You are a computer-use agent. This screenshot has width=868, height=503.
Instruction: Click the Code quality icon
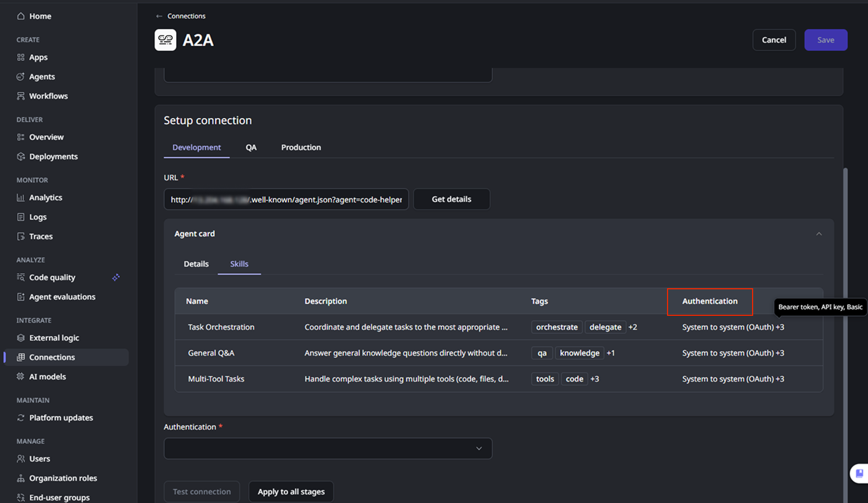coord(21,277)
